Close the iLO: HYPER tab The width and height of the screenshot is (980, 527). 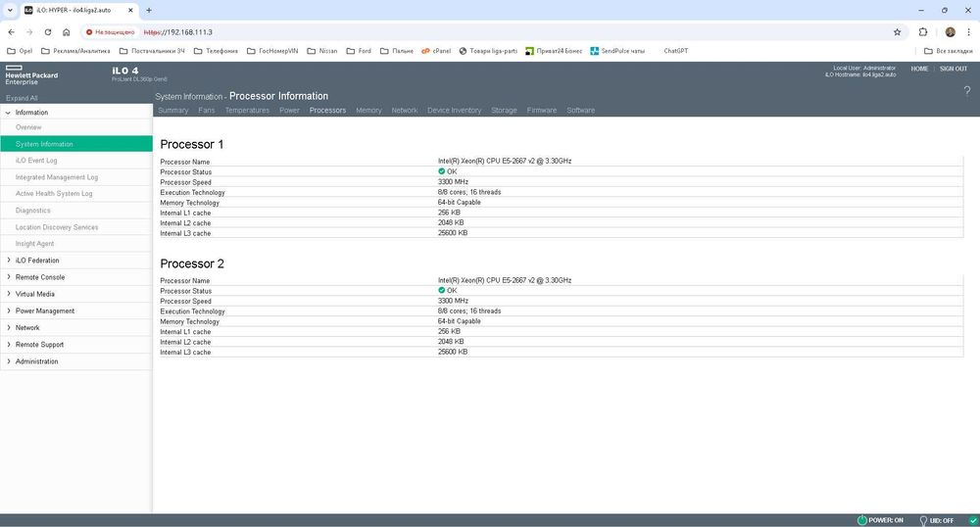pyautogui.click(x=130, y=10)
